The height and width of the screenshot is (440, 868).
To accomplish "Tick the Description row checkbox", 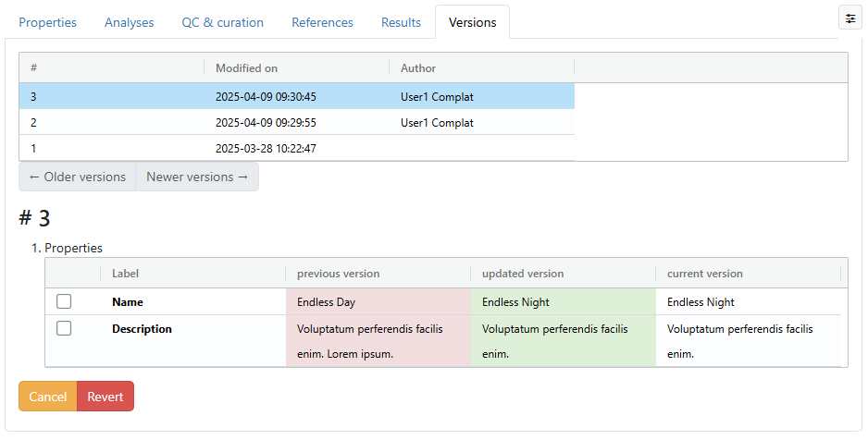I will pyautogui.click(x=64, y=328).
